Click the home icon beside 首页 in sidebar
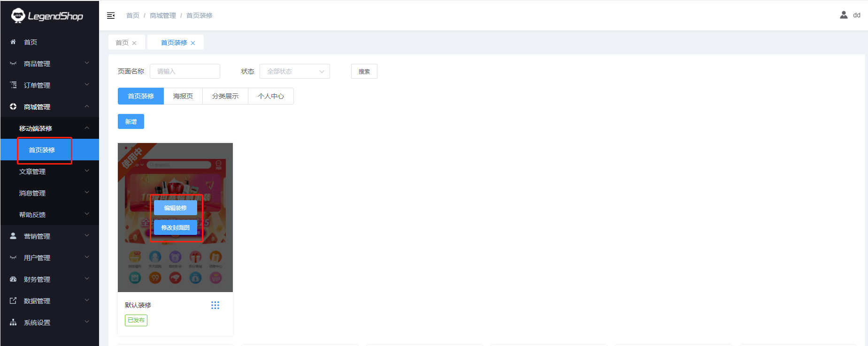Viewport: 868px width, 346px height. tap(13, 42)
